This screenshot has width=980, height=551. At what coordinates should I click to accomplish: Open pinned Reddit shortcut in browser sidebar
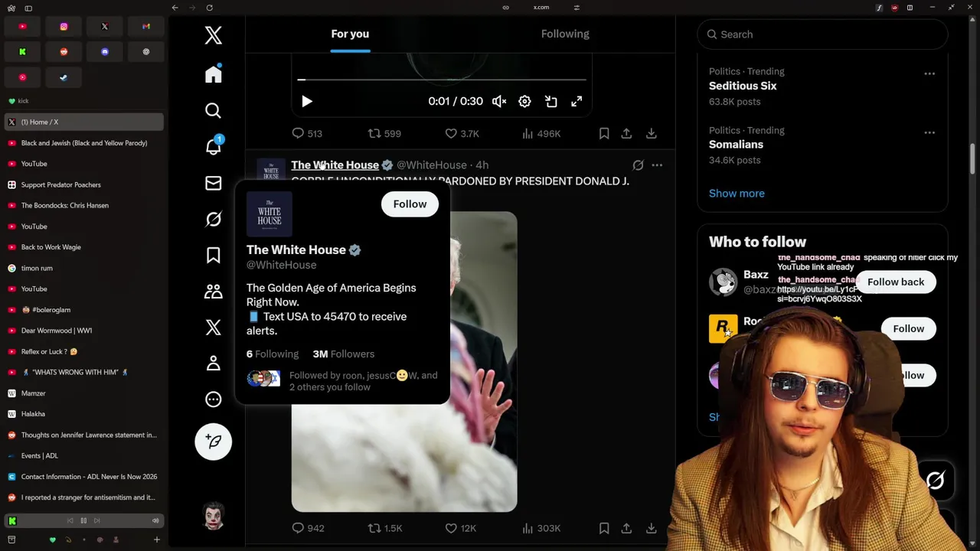click(x=64, y=52)
